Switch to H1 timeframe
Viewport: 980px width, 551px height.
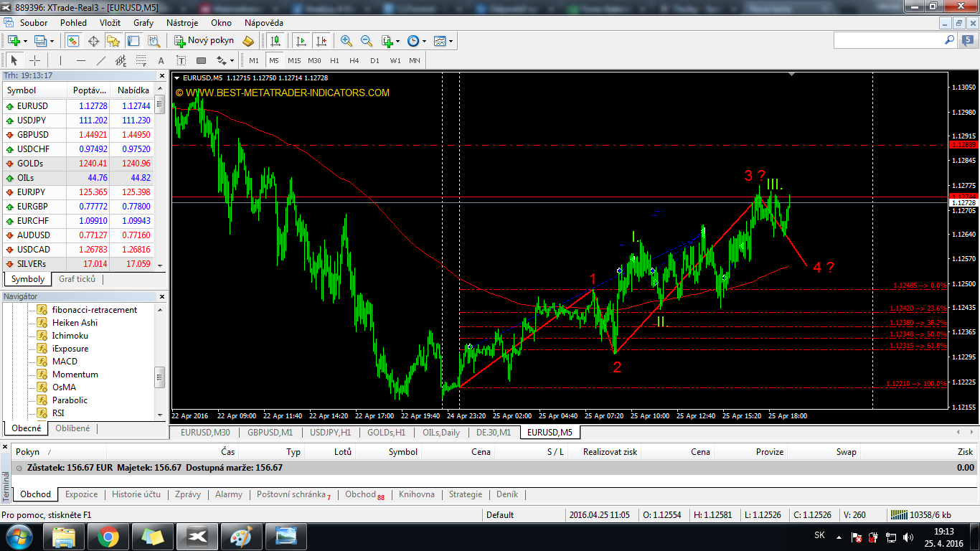tap(334, 60)
